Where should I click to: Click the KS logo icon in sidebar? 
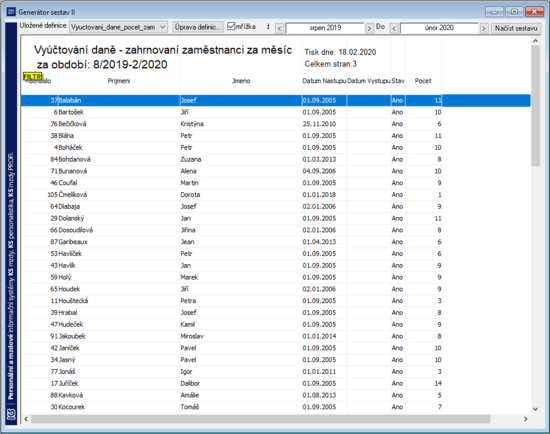tap(11, 414)
